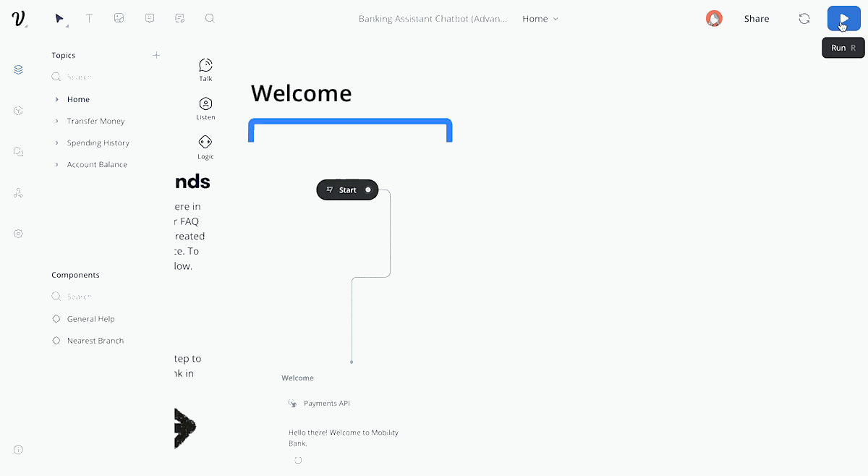Select the Image tool in toolbar

[119, 19]
